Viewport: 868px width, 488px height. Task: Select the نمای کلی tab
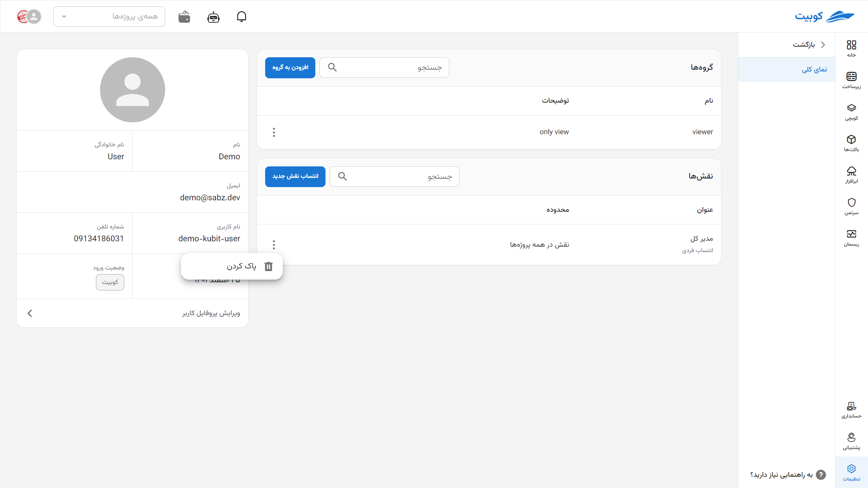point(787,69)
